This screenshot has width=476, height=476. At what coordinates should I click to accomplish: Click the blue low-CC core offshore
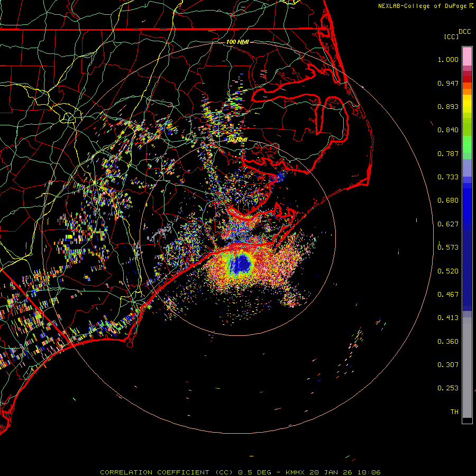(242, 264)
